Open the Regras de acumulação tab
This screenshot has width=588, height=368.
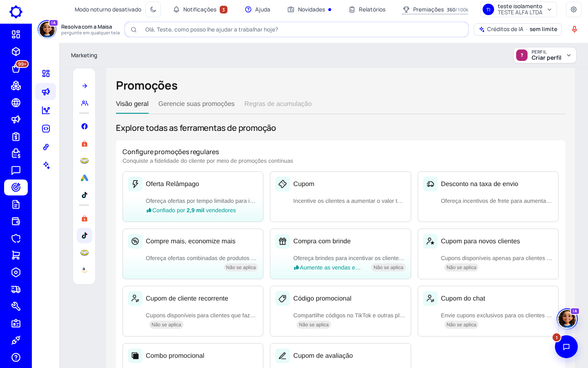coord(278,104)
